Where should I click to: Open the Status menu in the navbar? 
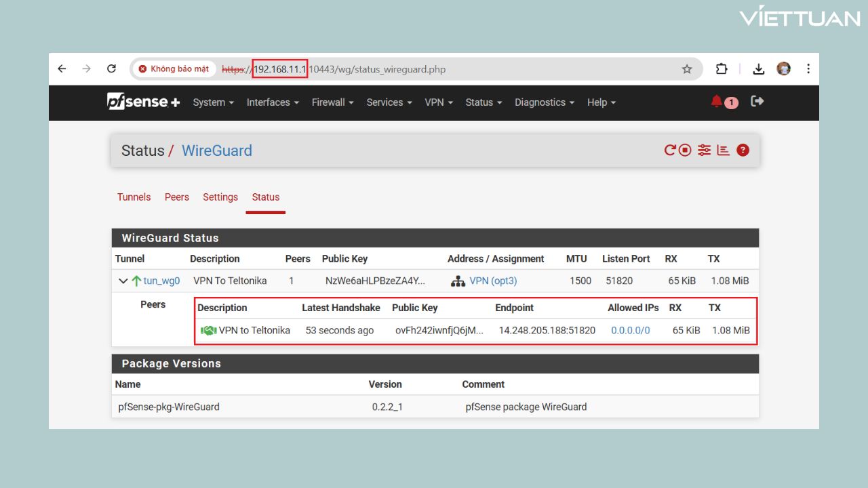479,102
